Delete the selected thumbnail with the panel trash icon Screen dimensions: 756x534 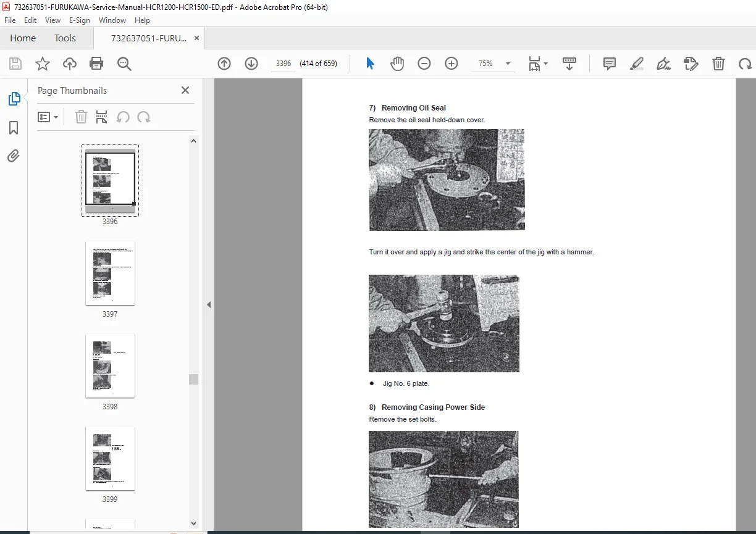point(81,117)
